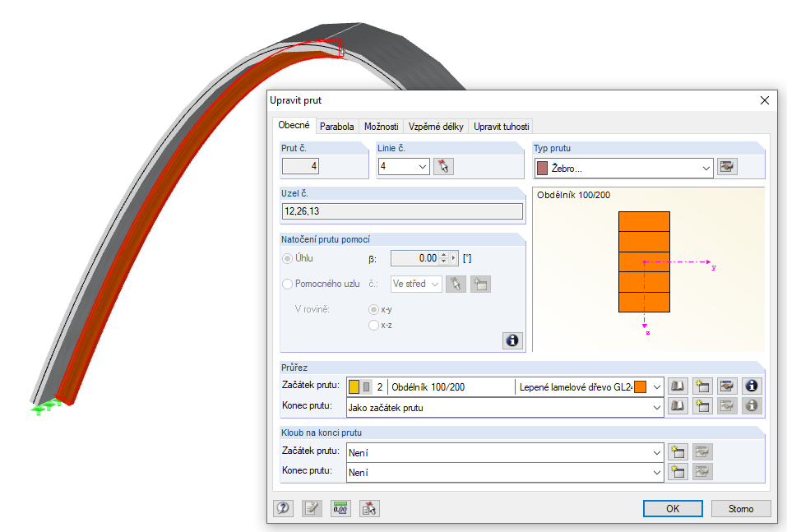Cancel dialog with Storno button
The width and height of the screenshot is (787, 532).
tap(741, 508)
